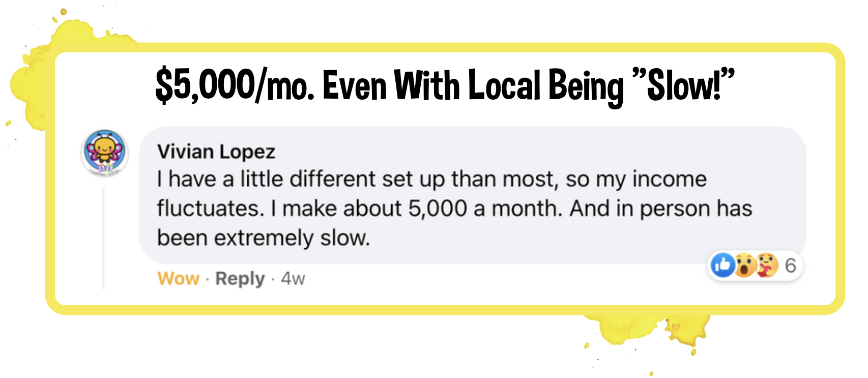Click the yellow rounded border frame
Image resolution: width=868 pixels, height=378 pixels.
click(x=445, y=47)
